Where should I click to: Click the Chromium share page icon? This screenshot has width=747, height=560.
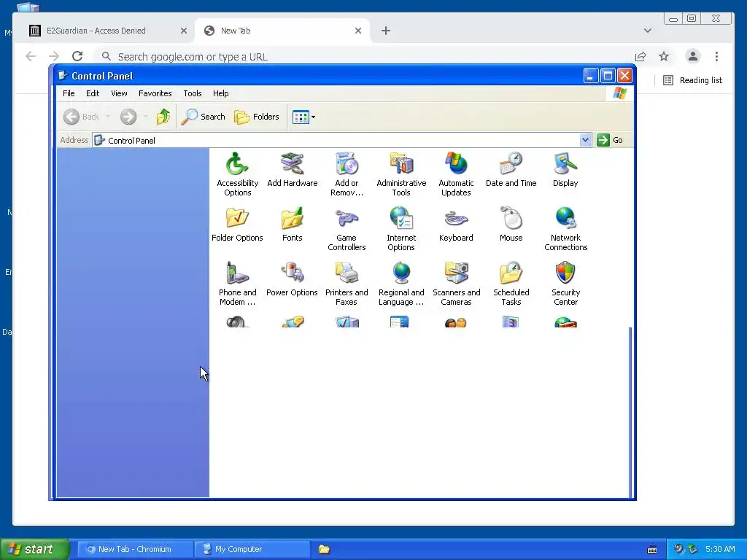(x=640, y=56)
